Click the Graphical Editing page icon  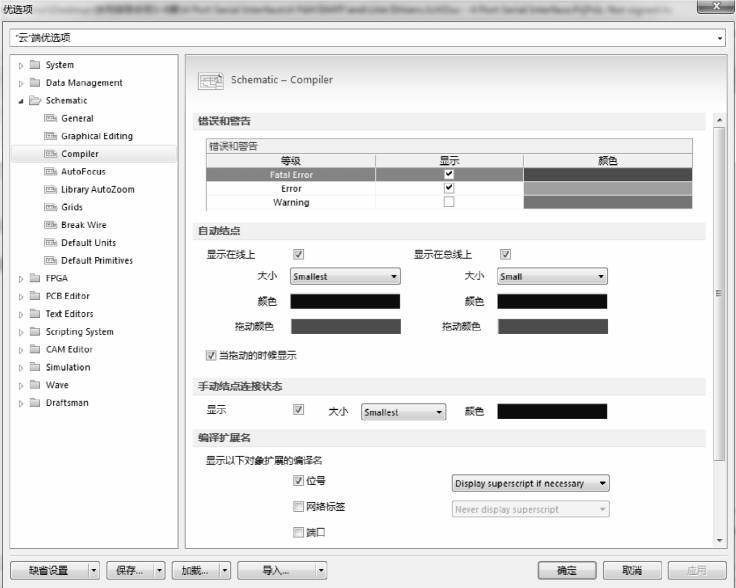coord(50,136)
